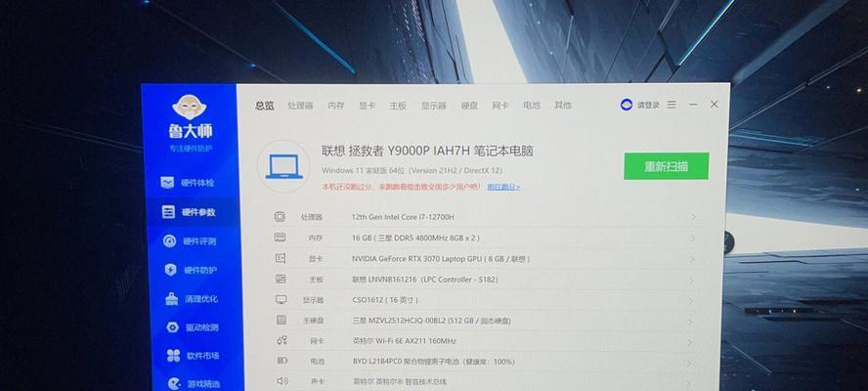Click the laptop computer icon
The width and height of the screenshot is (868, 391).
[x=284, y=167]
